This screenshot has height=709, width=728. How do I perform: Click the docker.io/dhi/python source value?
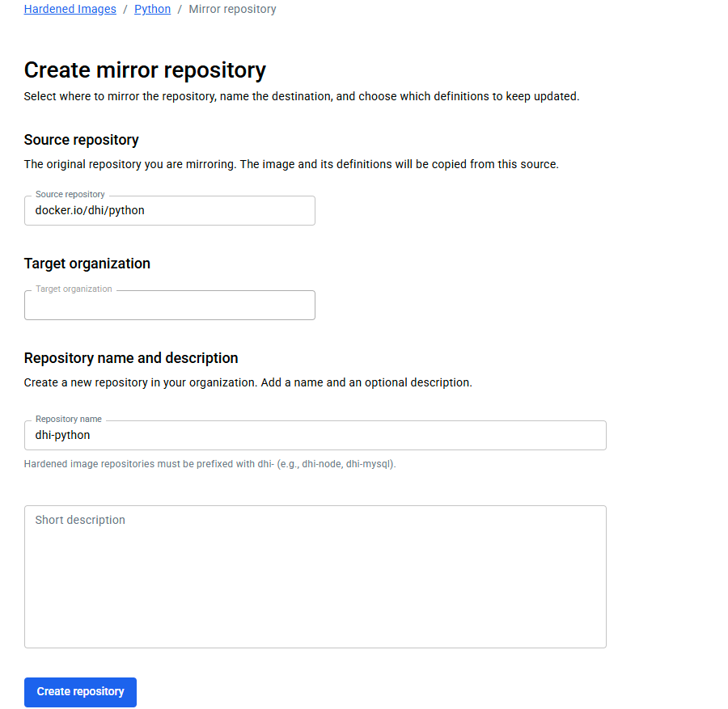click(x=91, y=210)
